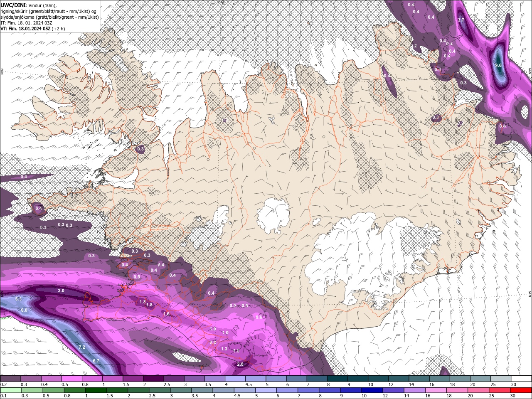
Task: Click the 15W longitude label
Action: [x=440, y=2]
